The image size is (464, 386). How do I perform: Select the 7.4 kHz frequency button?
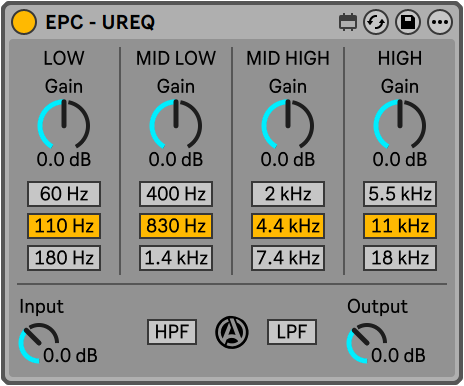[288, 258]
